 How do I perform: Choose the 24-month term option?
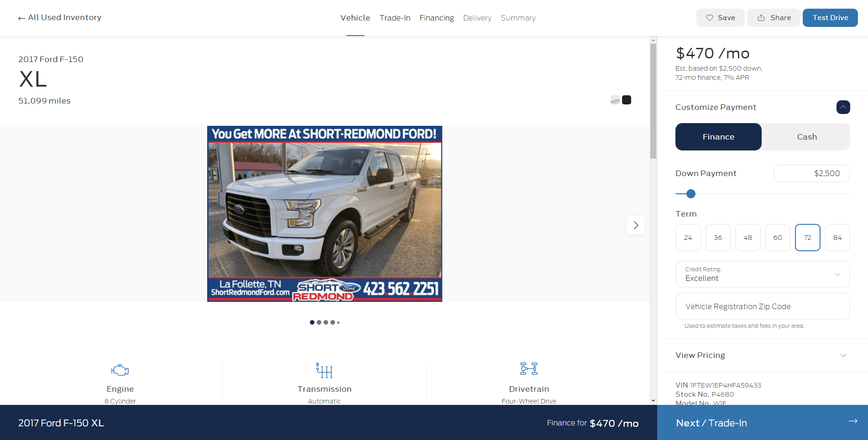click(x=688, y=237)
